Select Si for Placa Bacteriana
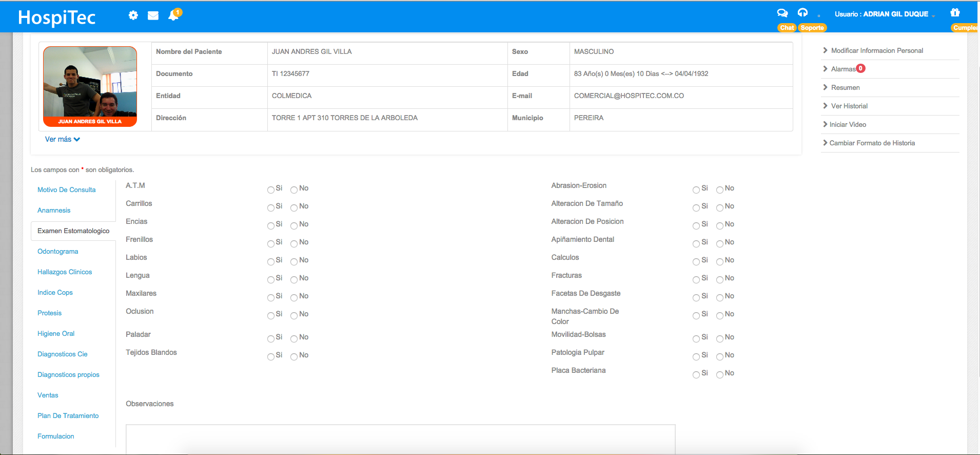Image resolution: width=980 pixels, height=455 pixels. (x=696, y=375)
